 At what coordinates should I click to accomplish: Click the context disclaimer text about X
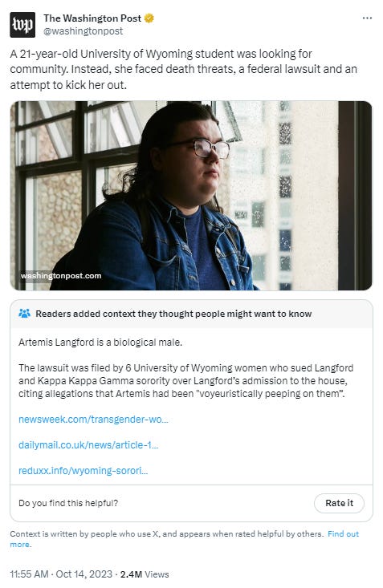pos(167,533)
